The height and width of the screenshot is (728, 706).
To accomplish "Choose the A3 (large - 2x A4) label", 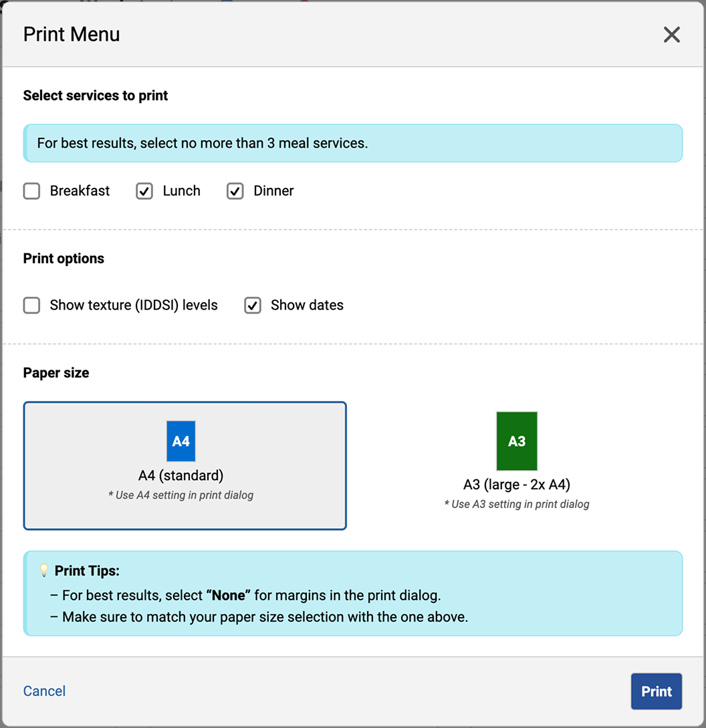I will click(x=517, y=485).
